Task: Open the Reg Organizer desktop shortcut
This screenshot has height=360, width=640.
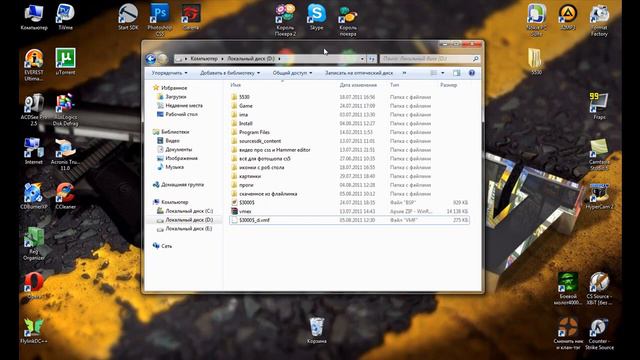Action: 33,244
